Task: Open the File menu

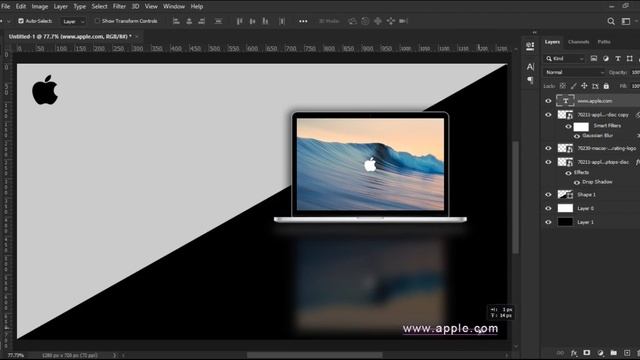Action: point(6,7)
